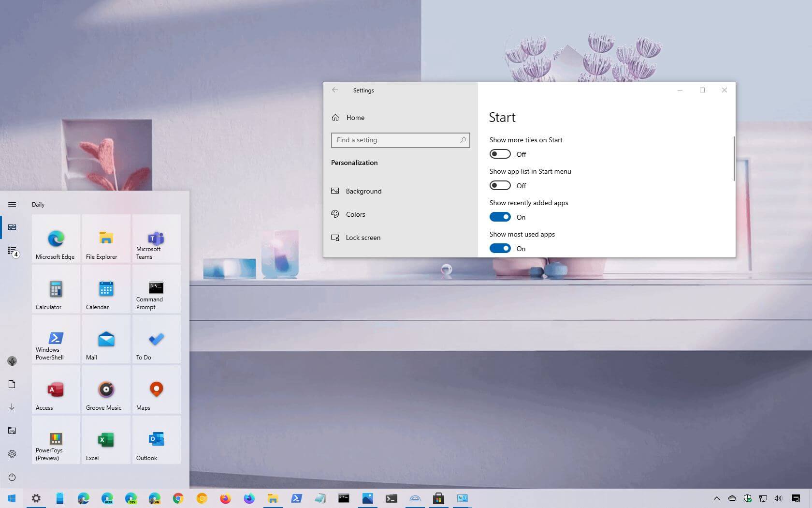
Task: Open Settings gear on the taskbar
Action: pyautogui.click(x=36, y=498)
